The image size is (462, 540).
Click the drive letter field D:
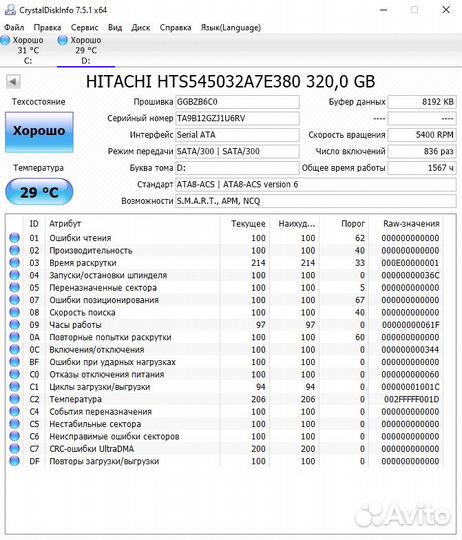(x=237, y=168)
